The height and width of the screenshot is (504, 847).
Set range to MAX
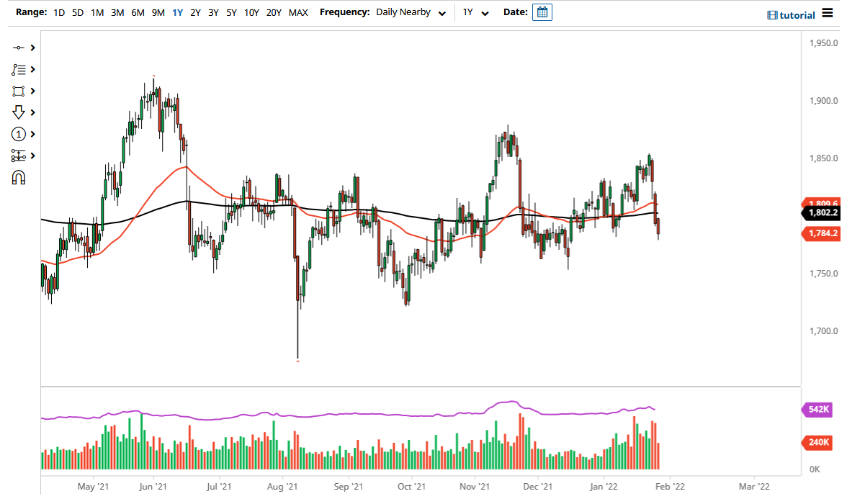(x=298, y=12)
